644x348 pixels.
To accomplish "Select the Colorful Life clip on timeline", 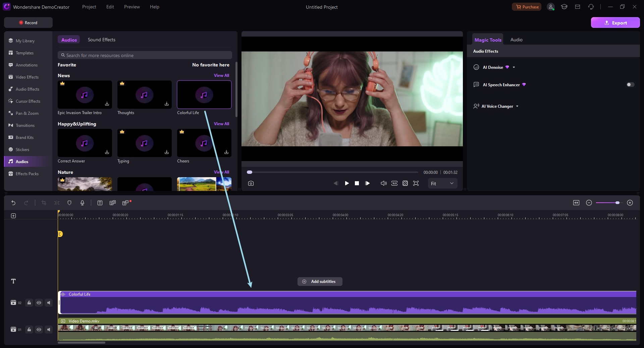I will click(348, 303).
